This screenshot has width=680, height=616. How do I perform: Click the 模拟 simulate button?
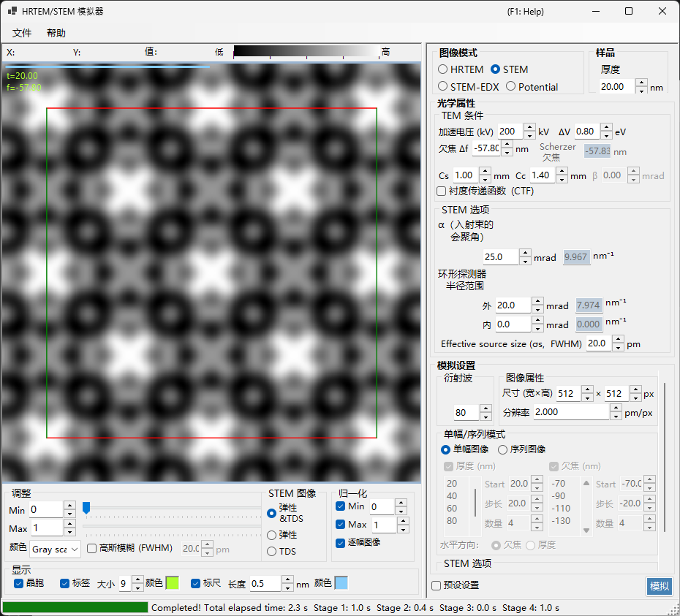[660, 586]
